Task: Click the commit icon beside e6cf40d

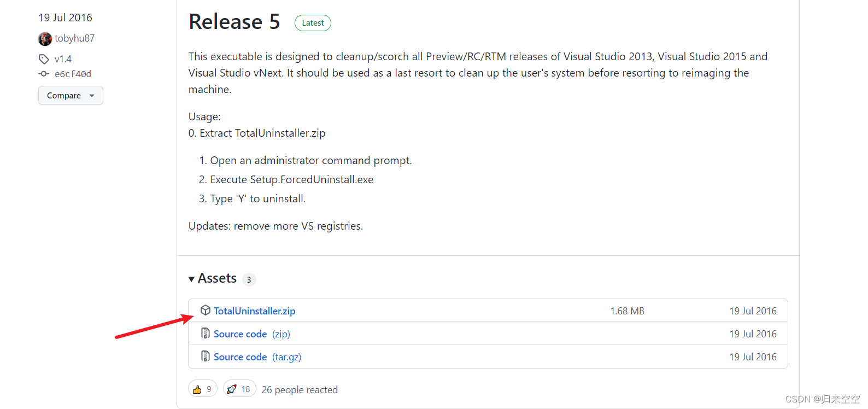Action: (44, 74)
